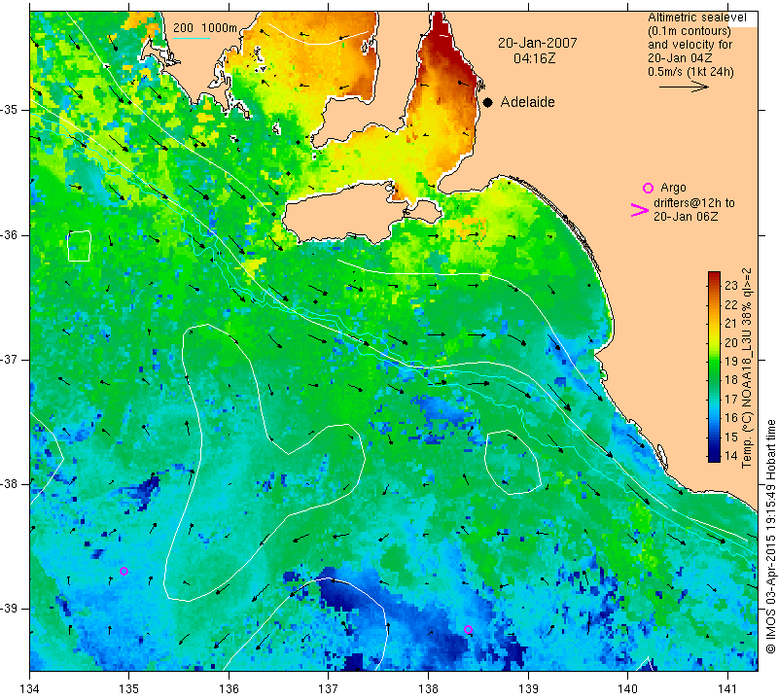Click the 'Argo' legend label

pyautogui.click(x=673, y=188)
